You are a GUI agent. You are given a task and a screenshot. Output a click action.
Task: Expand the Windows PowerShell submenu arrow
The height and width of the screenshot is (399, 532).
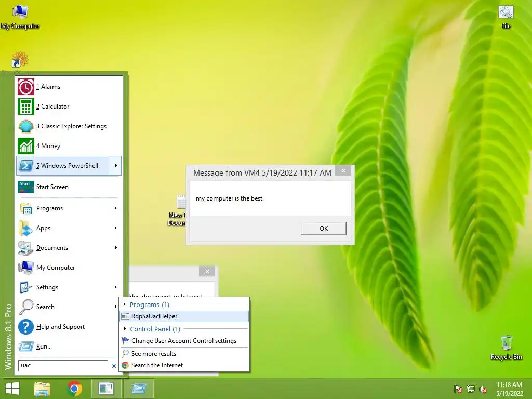point(116,166)
